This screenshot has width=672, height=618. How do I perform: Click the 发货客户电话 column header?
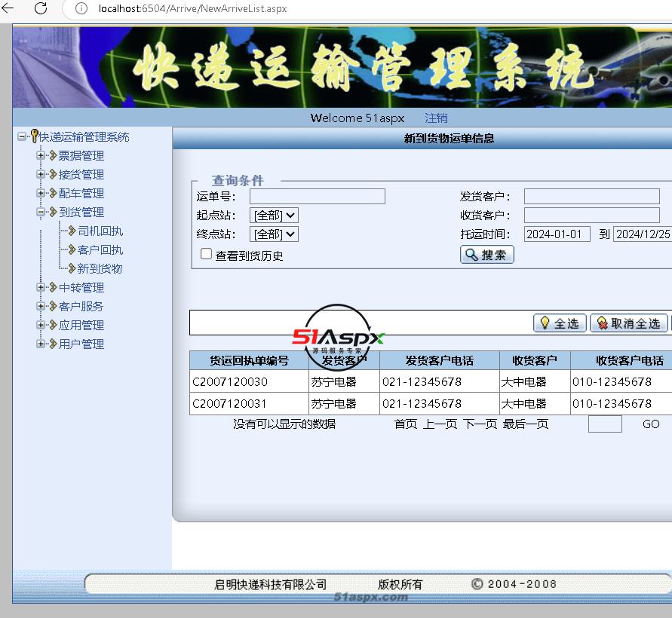click(439, 360)
